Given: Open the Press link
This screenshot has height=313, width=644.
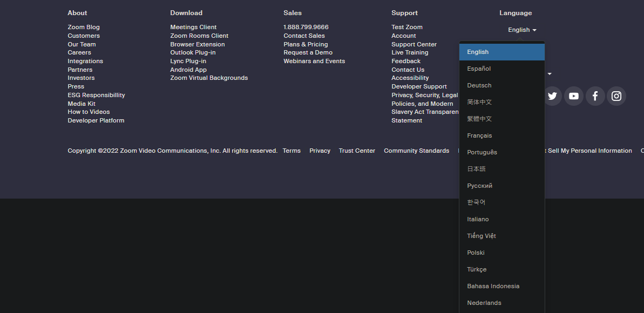Looking at the screenshot, I should [76, 87].
